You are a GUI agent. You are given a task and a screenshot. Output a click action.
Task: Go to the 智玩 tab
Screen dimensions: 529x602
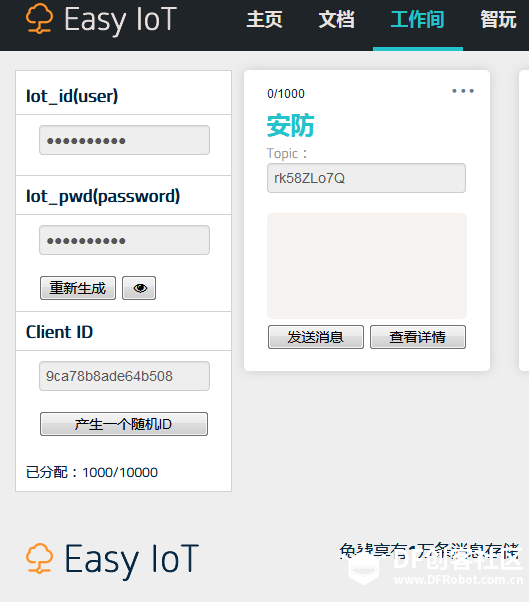click(498, 19)
